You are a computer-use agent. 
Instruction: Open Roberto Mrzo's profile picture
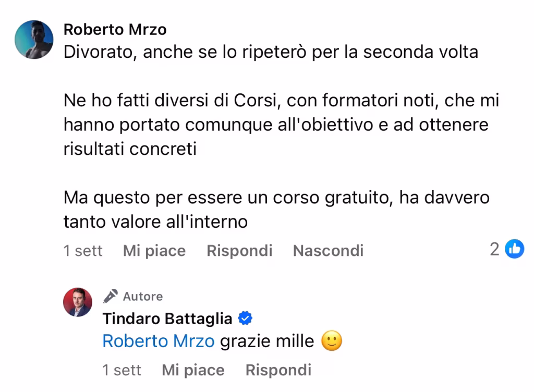34,40
